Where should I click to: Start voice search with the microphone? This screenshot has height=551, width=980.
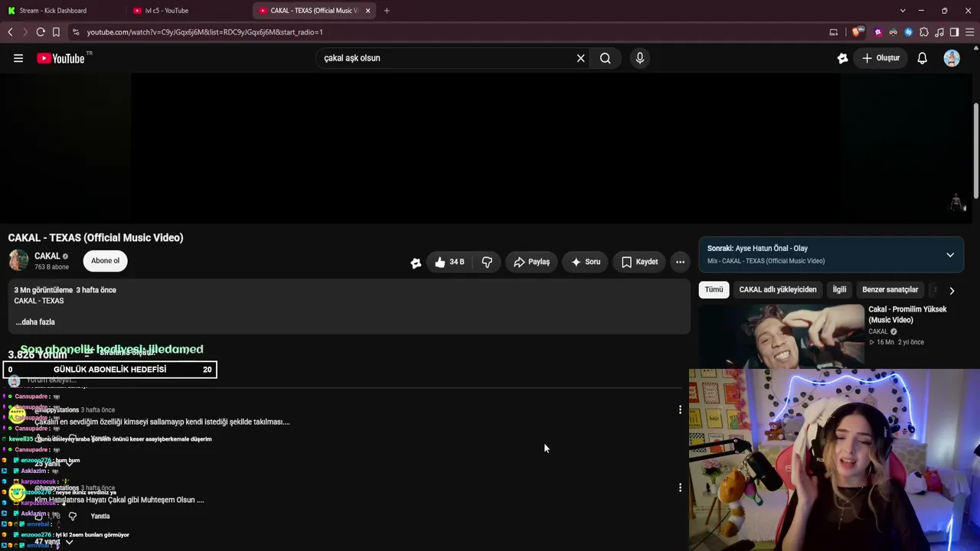pos(640,58)
